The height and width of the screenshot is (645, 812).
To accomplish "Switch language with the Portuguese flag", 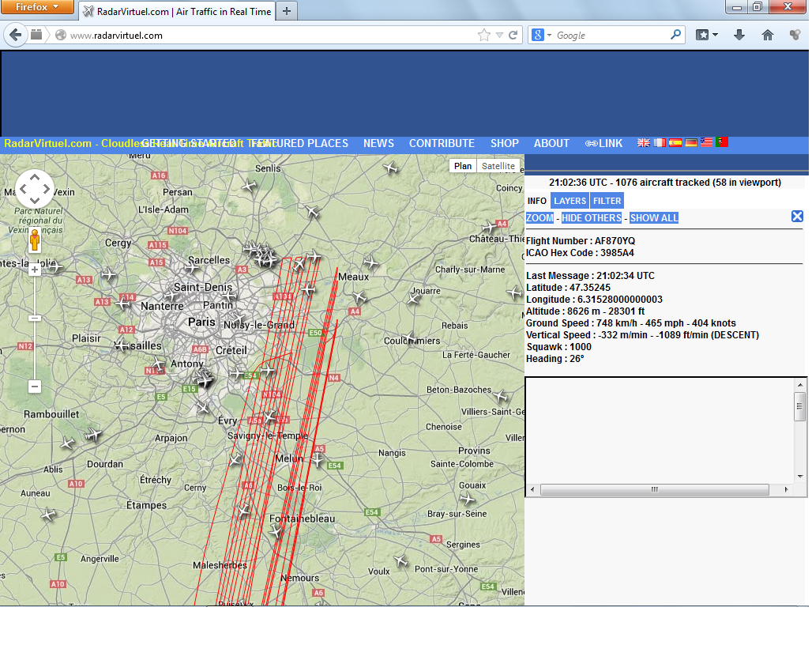I will click(x=722, y=142).
